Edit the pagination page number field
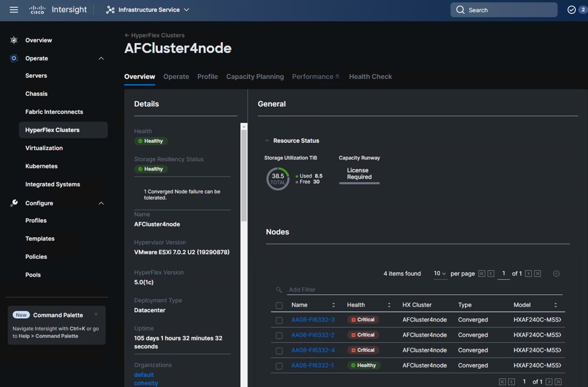Screen dimensions: 588x387 [x=503, y=274]
